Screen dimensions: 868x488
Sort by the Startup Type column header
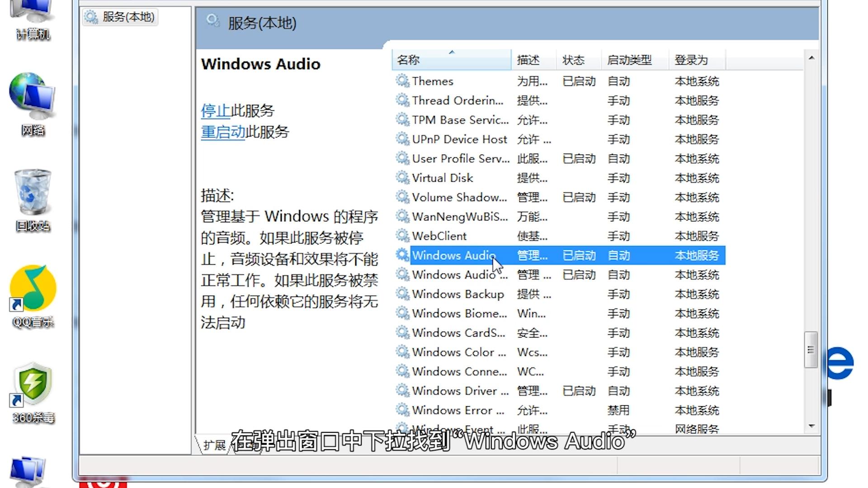click(x=630, y=60)
